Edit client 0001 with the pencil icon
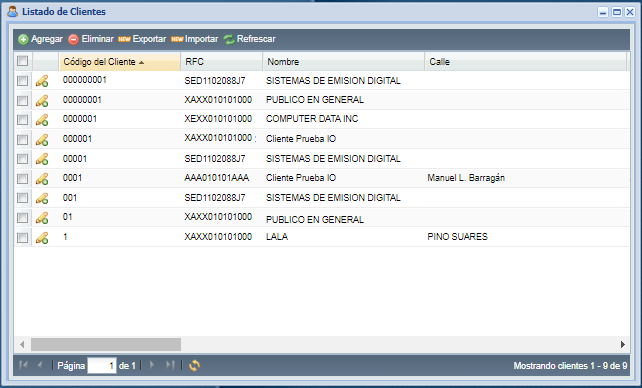Viewport: 642px width, 388px height. pyautogui.click(x=42, y=178)
